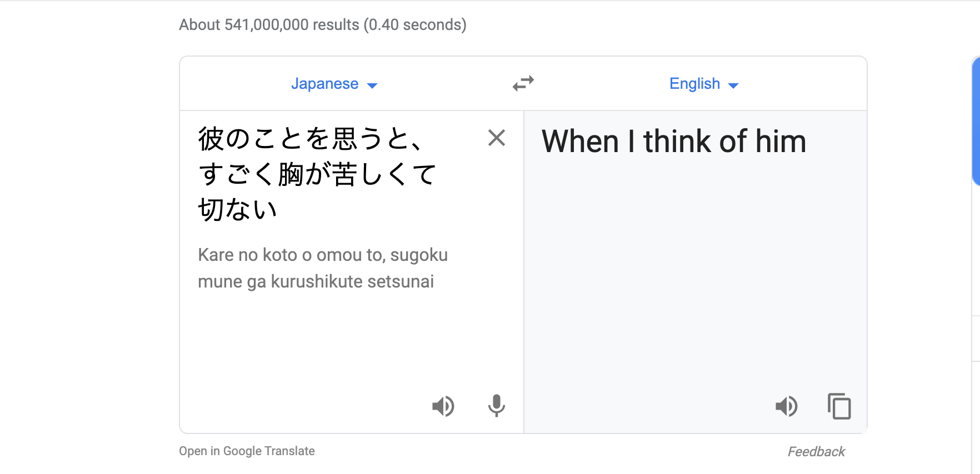This screenshot has height=474, width=980.
Task: Click the last line '切ない' in source text
Action: coord(237,210)
